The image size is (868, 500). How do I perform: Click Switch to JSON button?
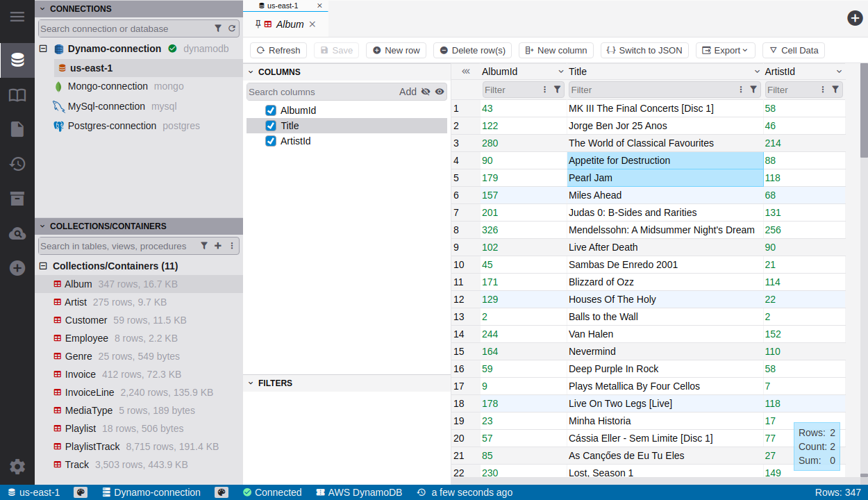[644, 50]
